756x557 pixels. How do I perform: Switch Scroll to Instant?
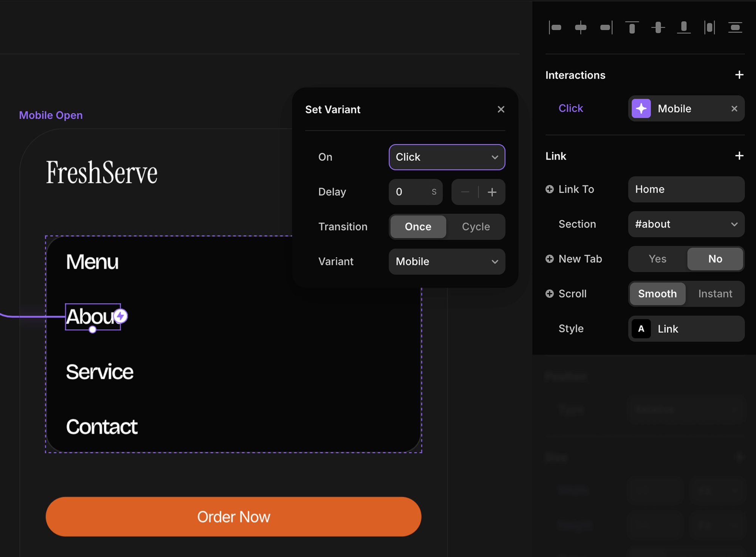click(x=715, y=294)
